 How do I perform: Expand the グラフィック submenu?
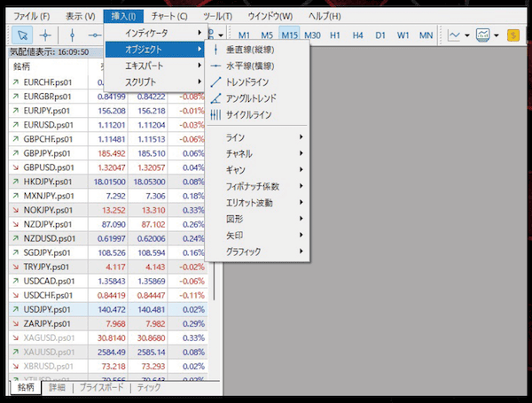257,252
